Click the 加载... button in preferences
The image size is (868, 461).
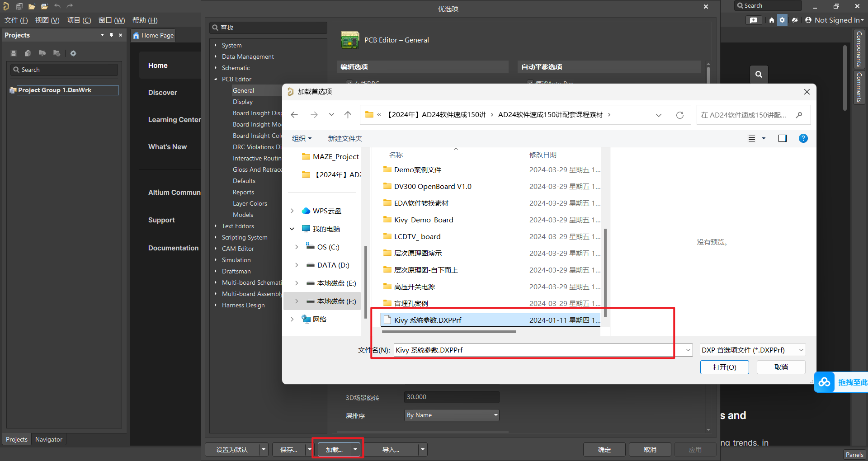(x=335, y=450)
